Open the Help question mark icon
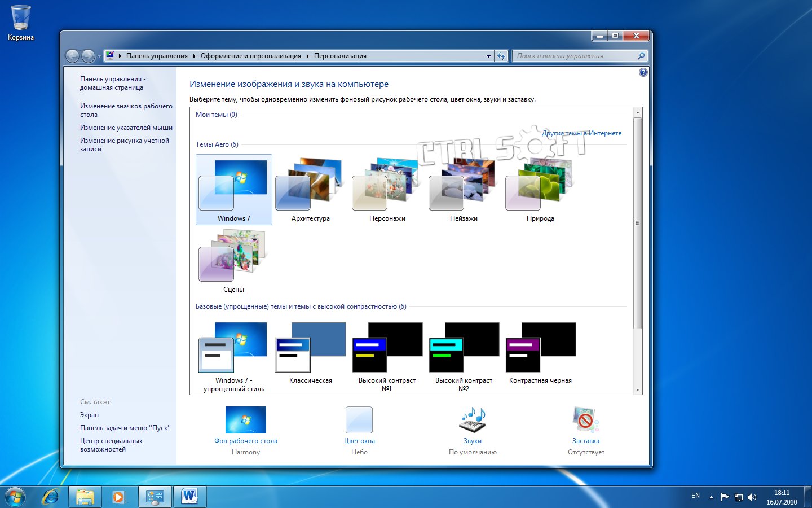 click(x=643, y=72)
